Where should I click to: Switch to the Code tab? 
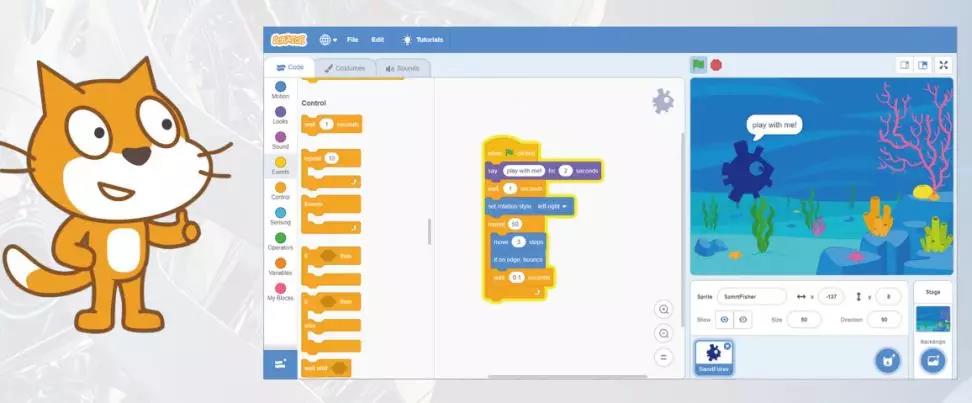tap(290, 68)
